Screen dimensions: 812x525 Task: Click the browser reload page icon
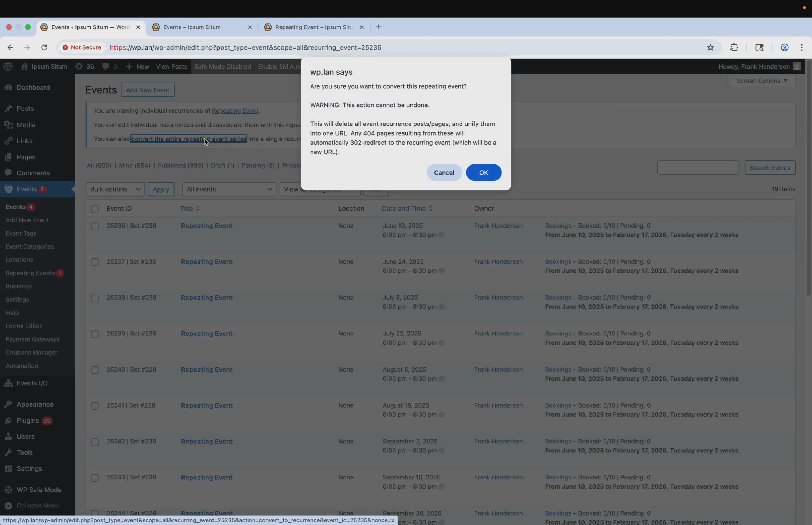[44, 47]
